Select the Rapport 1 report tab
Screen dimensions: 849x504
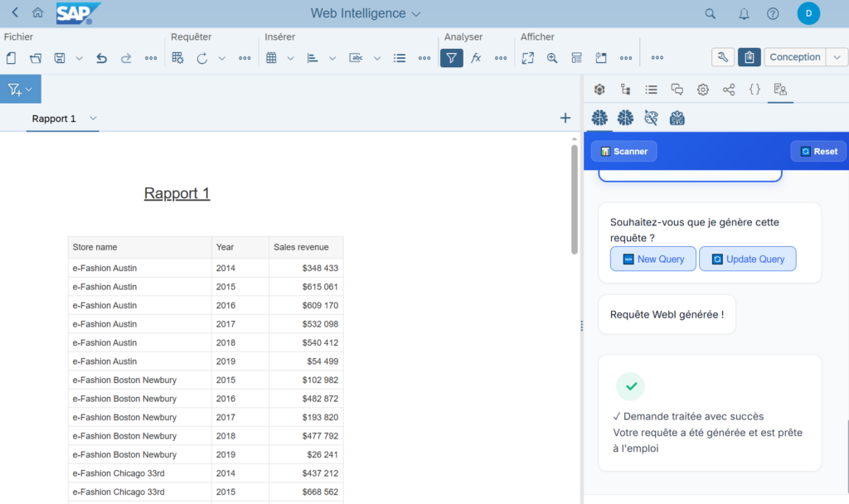click(x=54, y=119)
